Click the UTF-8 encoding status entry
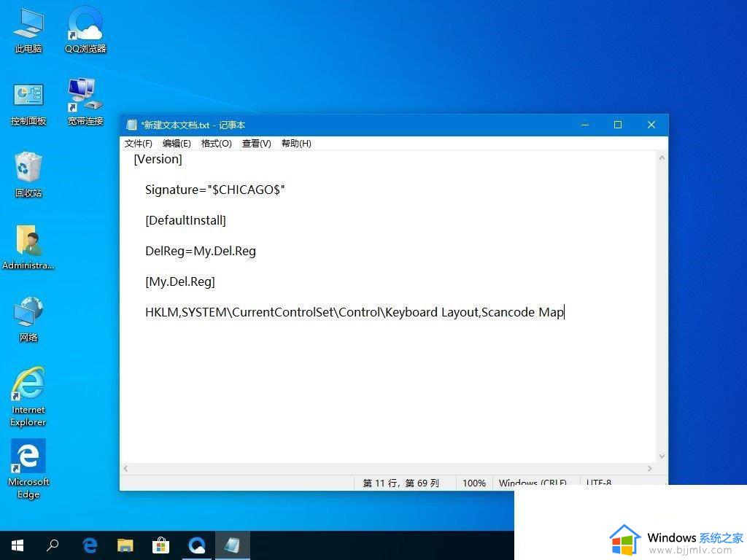The width and height of the screenshot is (747, 560). [599, 482]
